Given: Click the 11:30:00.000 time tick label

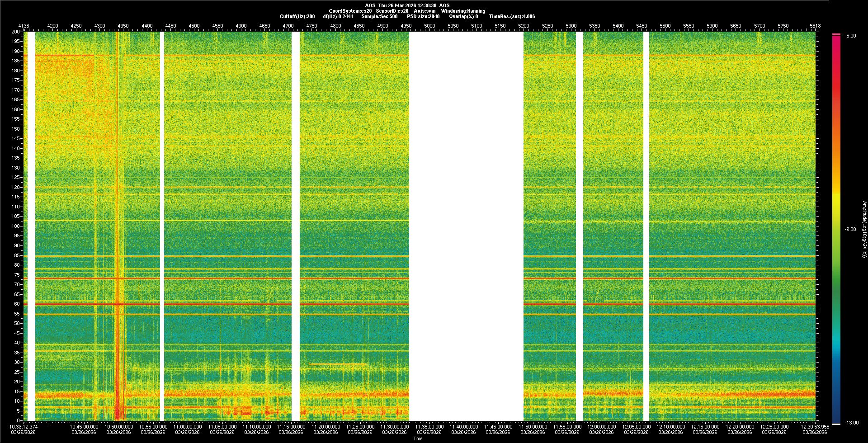Looking at the screenshot, I should tap(396, 427).
